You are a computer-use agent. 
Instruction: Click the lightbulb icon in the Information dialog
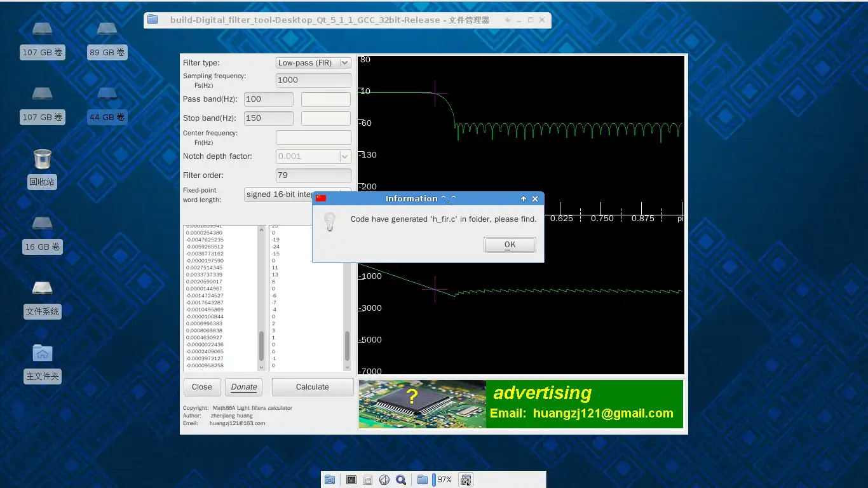pyautogui.click(x=329, y=221)
